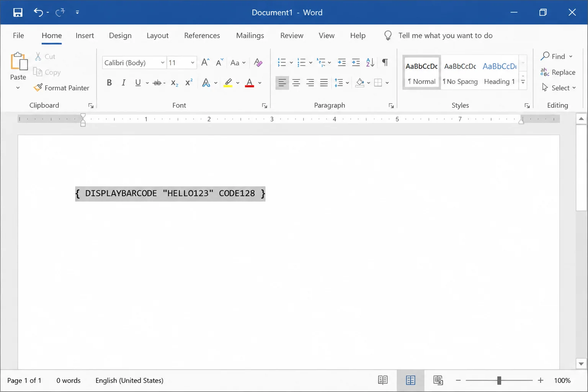This screenshot has width=588, height=392.
Task: Redo the previous action
Action: point(60,12)
